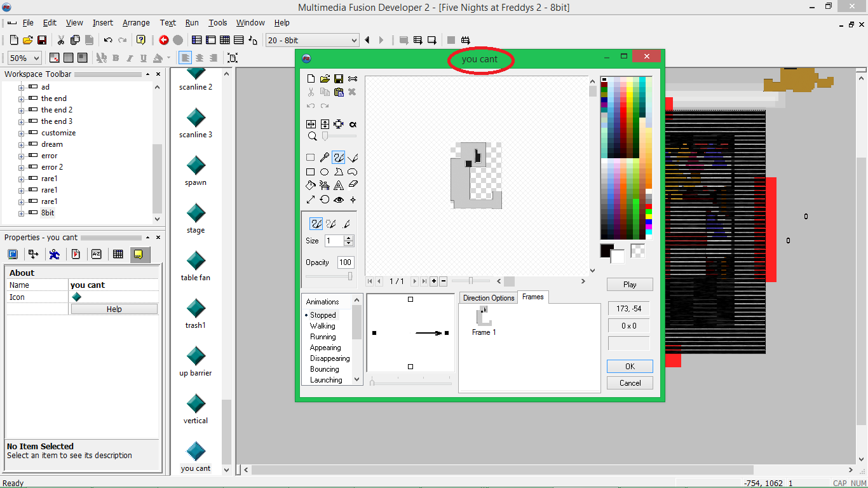Click the transparent color swatch
This screenshot has height=488, width=868.
[637, 250]
